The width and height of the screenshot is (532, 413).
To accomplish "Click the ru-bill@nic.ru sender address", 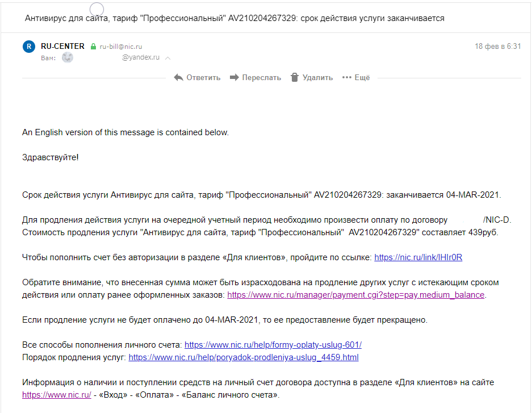I will 121,47.
